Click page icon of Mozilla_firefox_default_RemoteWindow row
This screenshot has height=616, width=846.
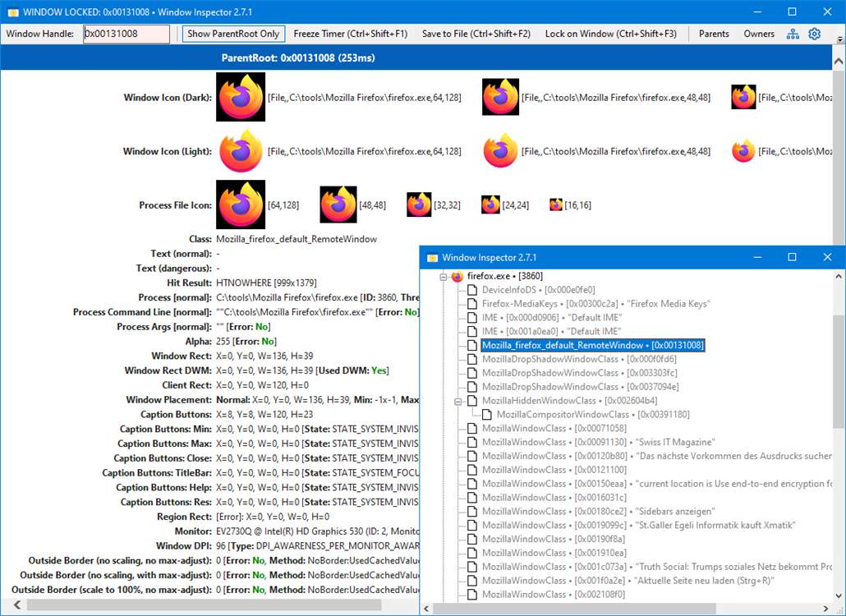click(x=472, y=345)
